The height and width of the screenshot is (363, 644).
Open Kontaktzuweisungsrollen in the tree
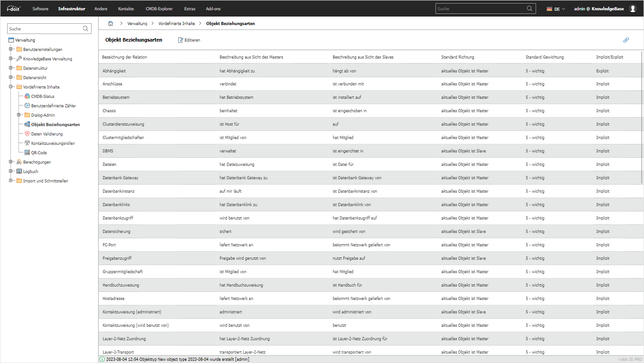53,143
